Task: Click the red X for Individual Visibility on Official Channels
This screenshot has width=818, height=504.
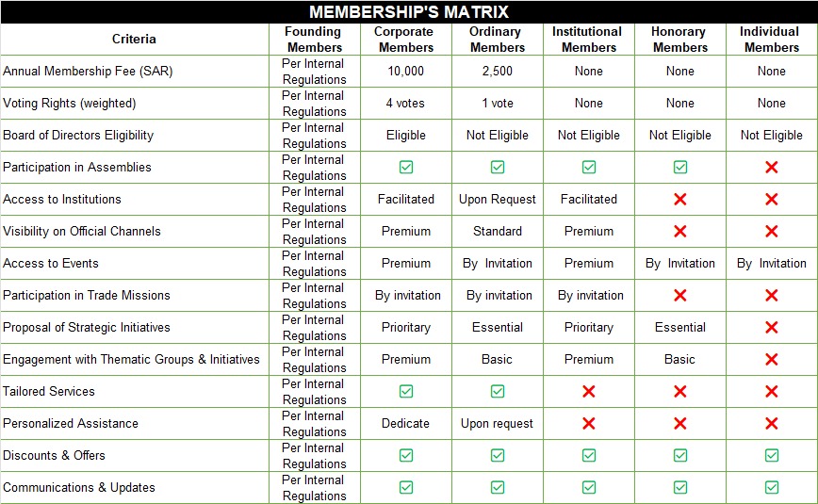Action: click(771, 231)
